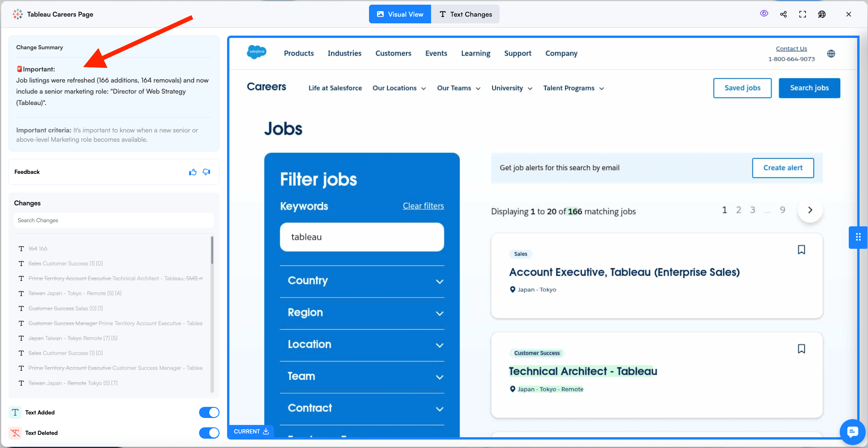Toggle the Text Added switch
Viewport: 868px width, 448px height.
(x=209, y=412)
